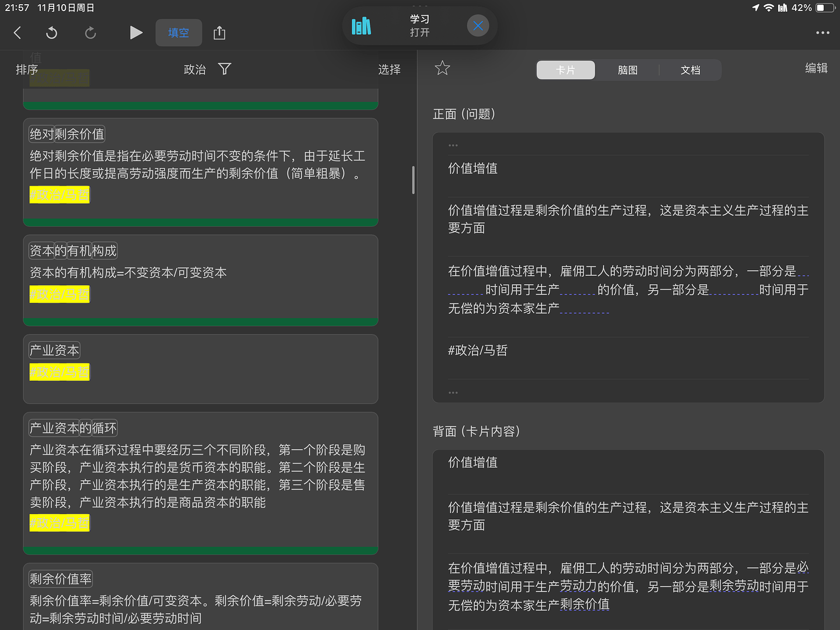Click the 排序 sort button
Screen dimensions: 840x630
point(27,69)
